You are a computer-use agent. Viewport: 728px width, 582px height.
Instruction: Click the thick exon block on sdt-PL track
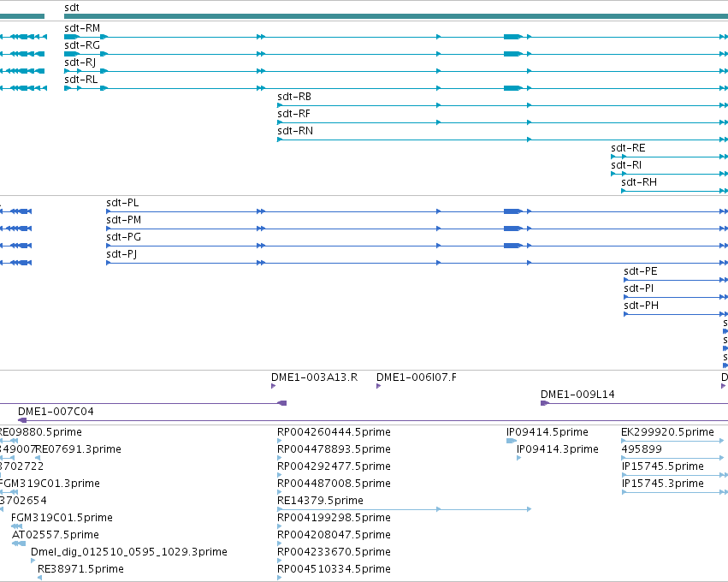(x=512, y=211)
